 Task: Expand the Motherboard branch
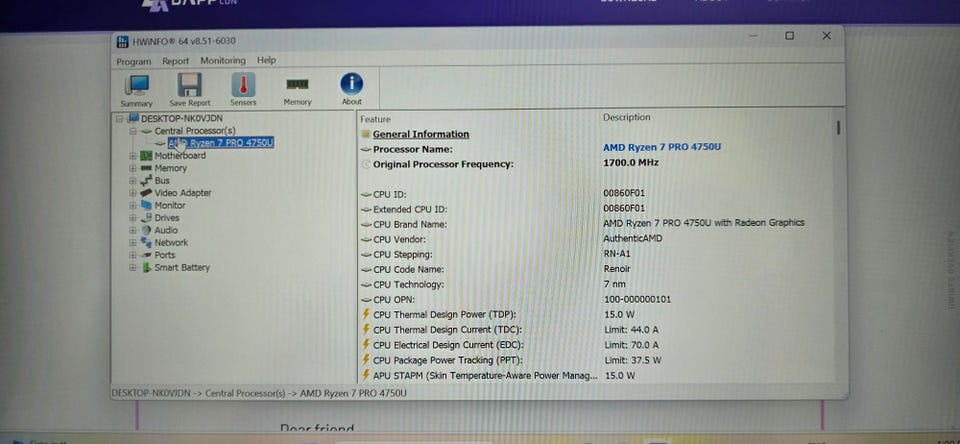point(132,156)
